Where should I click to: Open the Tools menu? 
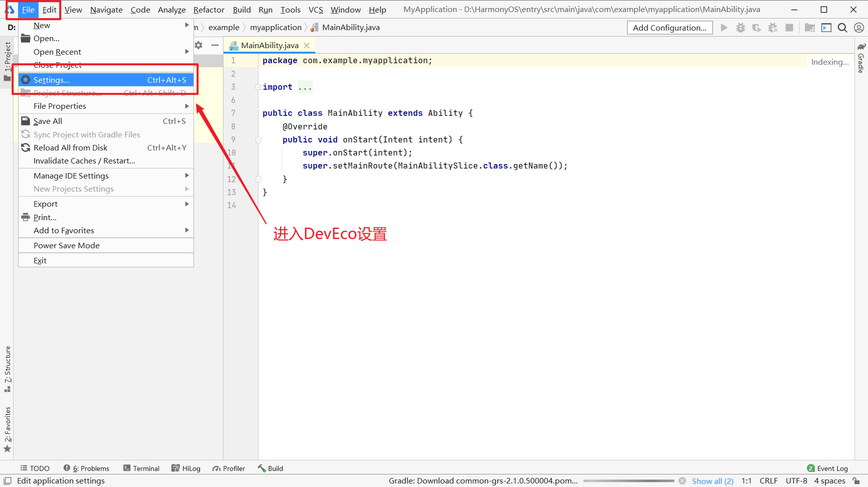point(290,10)
